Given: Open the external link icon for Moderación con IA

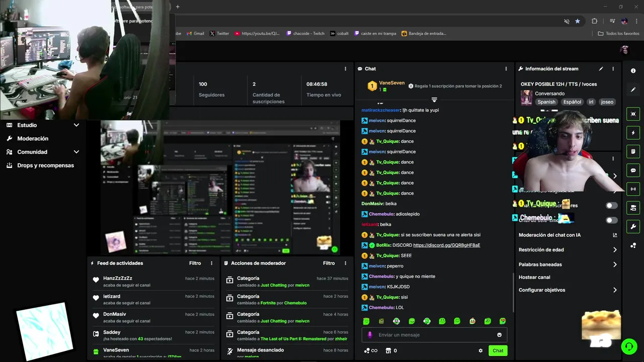Looking at the screenshot, I should pyautogui.click(x=615, y=235).
